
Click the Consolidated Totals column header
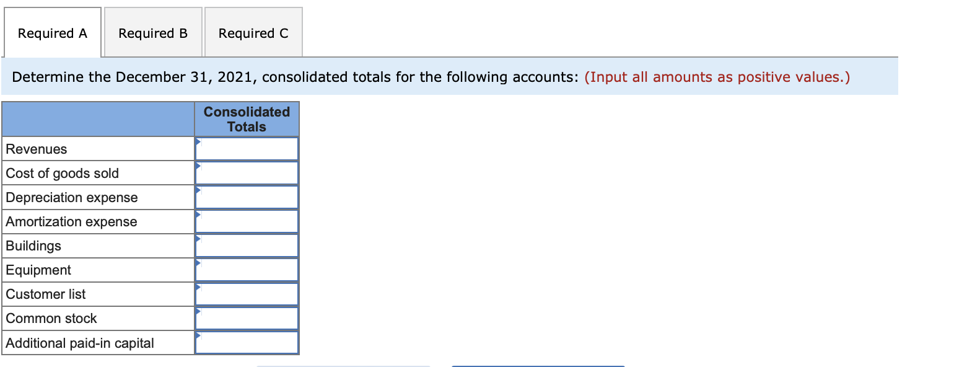[x=247, y=119]
